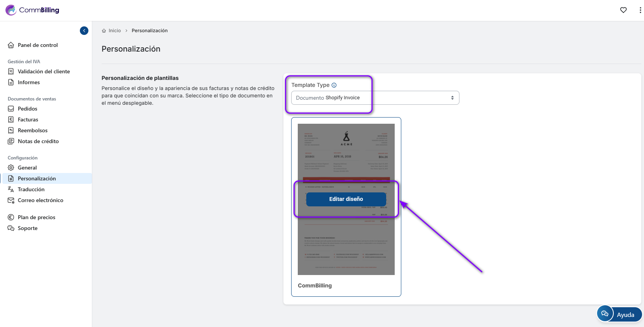Click the Correo electrónico envelope icon

tap(11, 200)
